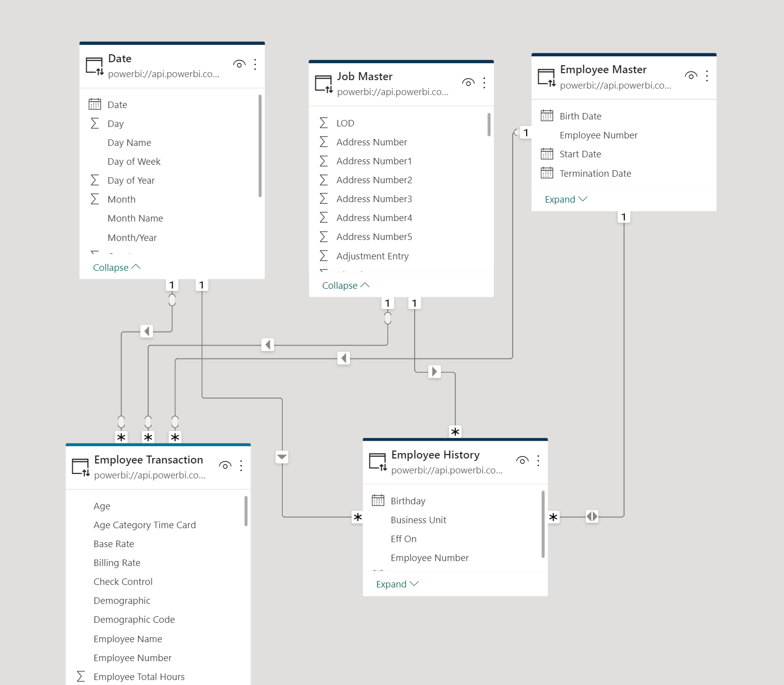The width and height of the screenshot is (784, 685).
Task: Click calendar icon beside Birth Date field
Action: pyautogui.click(x=547, y=116)
